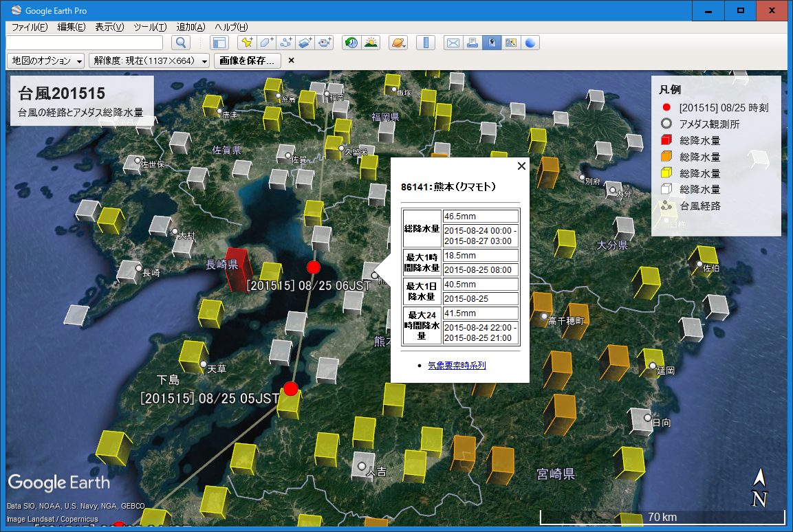Add an image overlay icon
The height and width of the screenshot is (532, 793).
305,43
